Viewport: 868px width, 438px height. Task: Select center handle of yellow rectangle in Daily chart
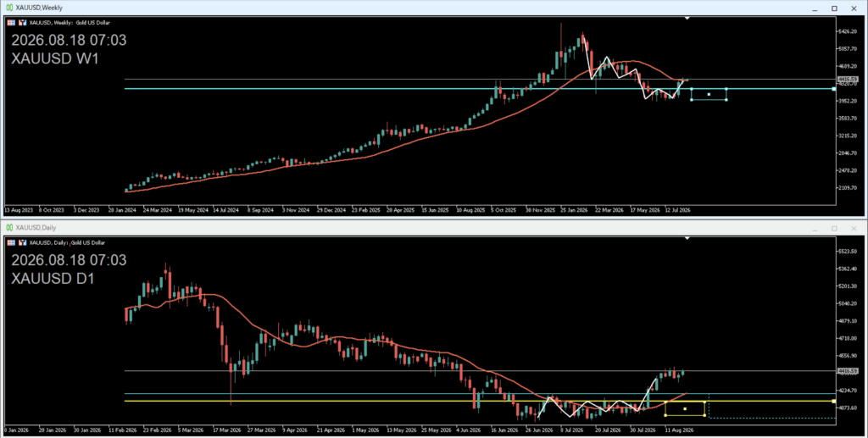tap(685, 409)
